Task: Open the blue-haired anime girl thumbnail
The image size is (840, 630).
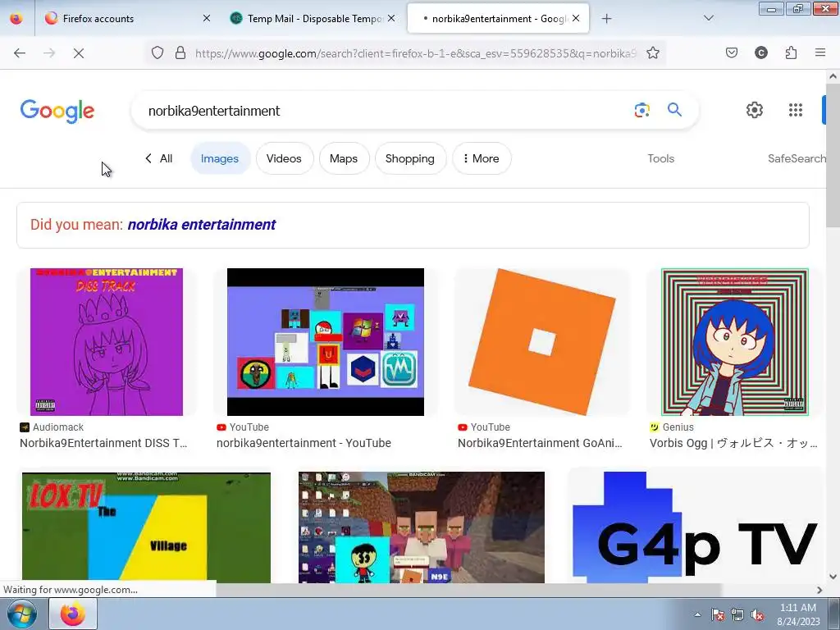Action: (734, 342)
